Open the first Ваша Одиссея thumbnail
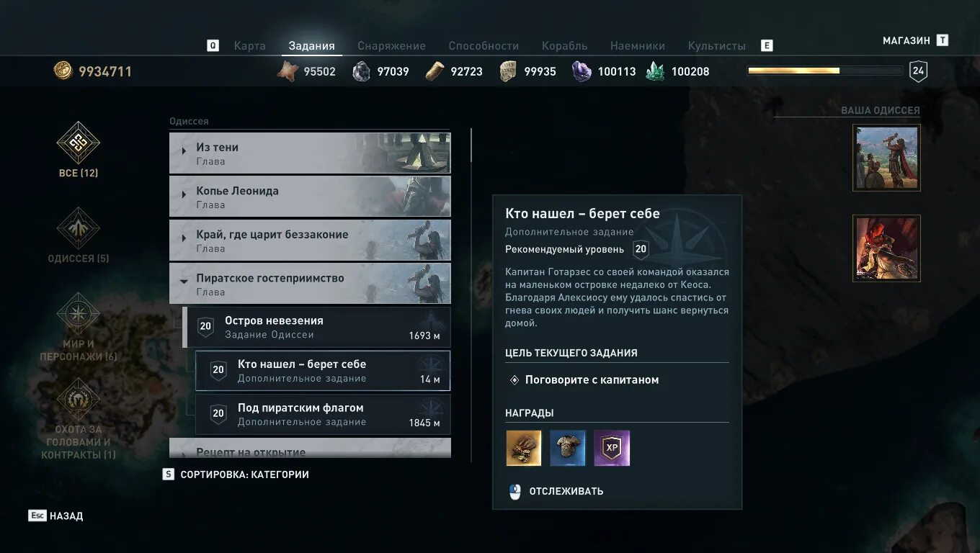The height and width of the screenshot is (553, 980). (x=886, y=158)
